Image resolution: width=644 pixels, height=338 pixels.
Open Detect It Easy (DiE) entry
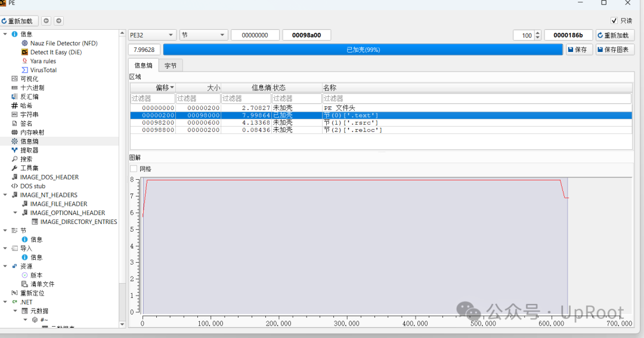pyautogui.click(x=51, y=52)
